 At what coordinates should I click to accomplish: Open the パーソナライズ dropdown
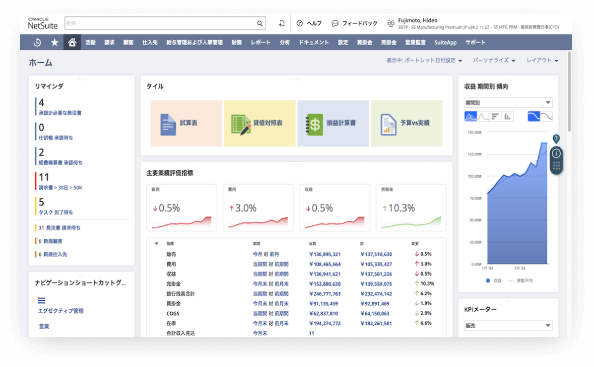494,61
